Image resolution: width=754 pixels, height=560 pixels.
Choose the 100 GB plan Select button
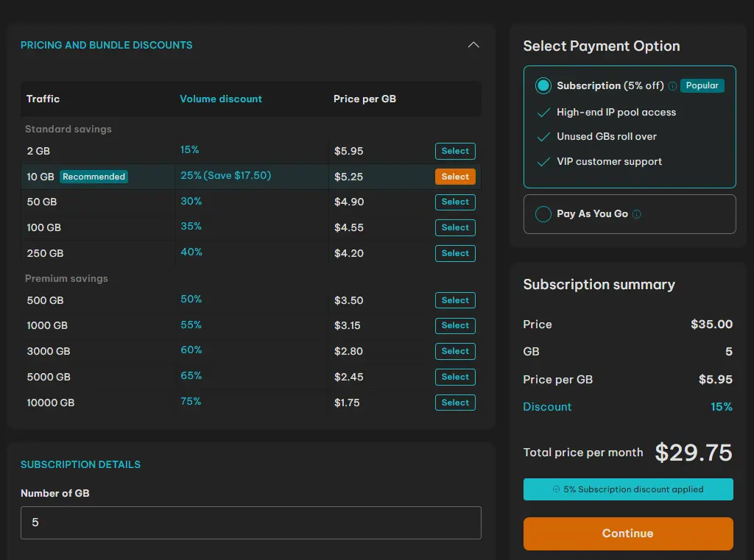tap(455, 227)
